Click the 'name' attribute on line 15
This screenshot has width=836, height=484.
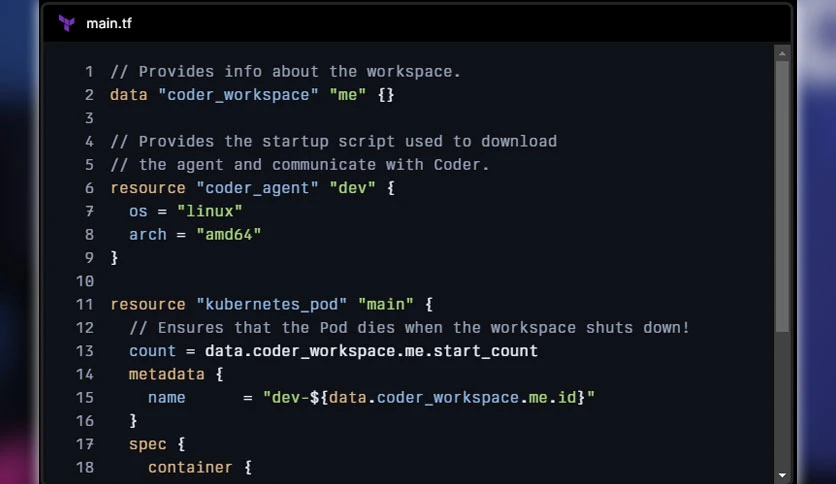[167, 398]
